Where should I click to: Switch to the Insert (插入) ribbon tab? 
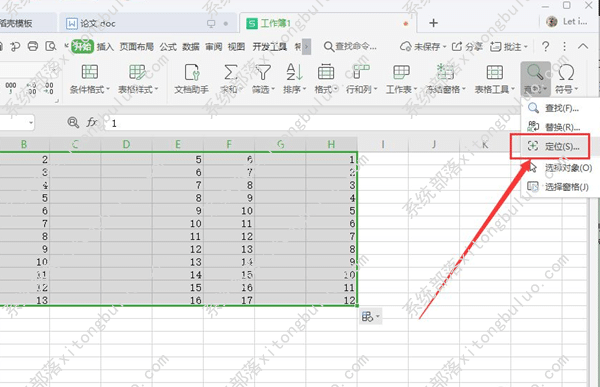pyautogui.click(x=105, y=47)
